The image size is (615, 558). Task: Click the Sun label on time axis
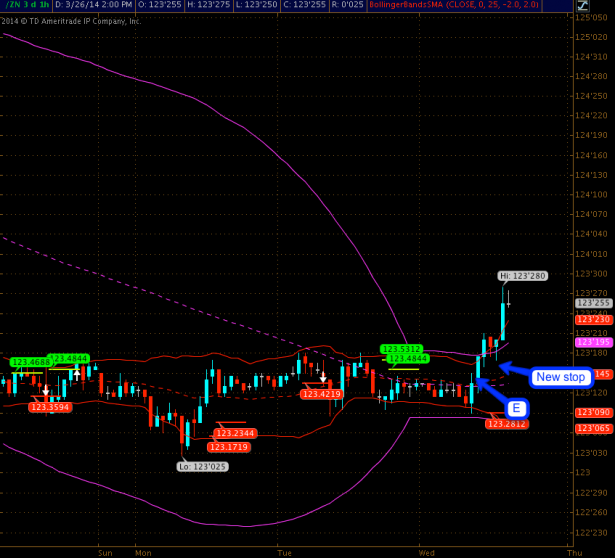point(105,553)
